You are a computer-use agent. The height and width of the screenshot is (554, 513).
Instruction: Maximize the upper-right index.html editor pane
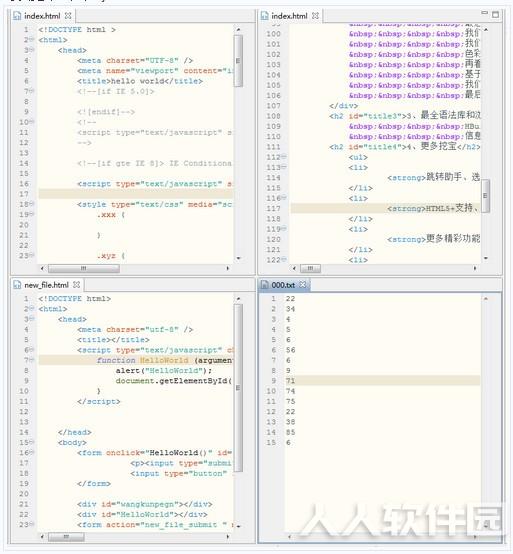click(496, 14)
